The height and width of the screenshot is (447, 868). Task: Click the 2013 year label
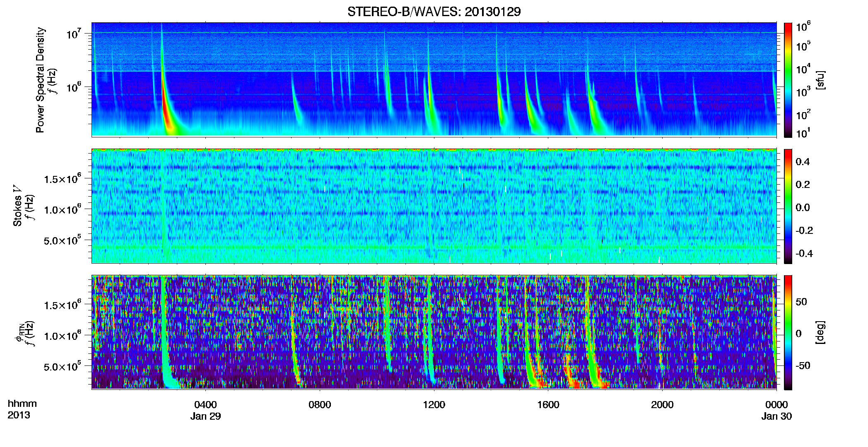(19, 415)
